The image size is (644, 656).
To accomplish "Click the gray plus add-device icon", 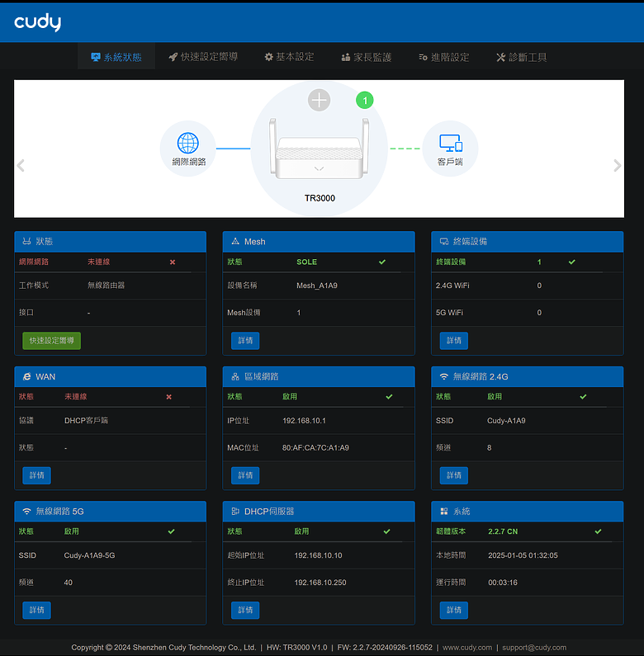I will click(319, 101).
